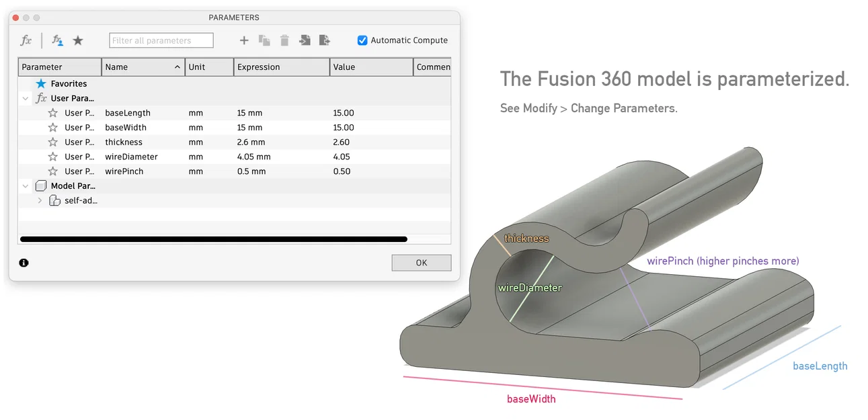Click the Value column header
The width and height of the screenshot is (868, 420).
point(372,67)
